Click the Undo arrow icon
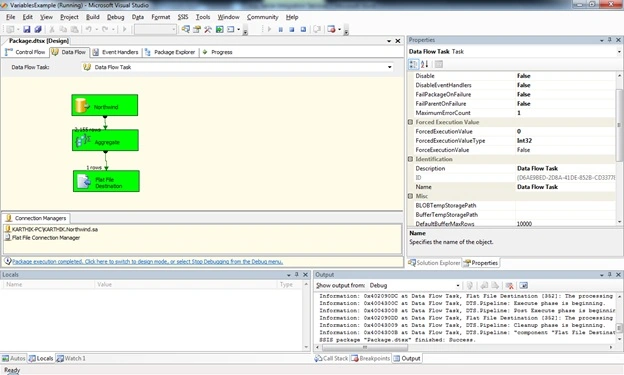 click(x=88, y=29)
